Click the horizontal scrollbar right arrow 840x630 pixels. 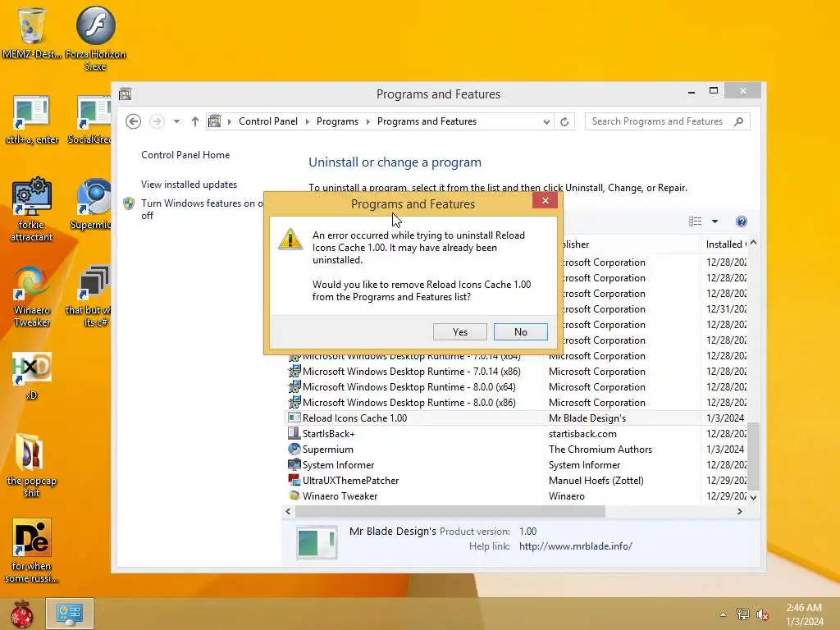[739, 511]
